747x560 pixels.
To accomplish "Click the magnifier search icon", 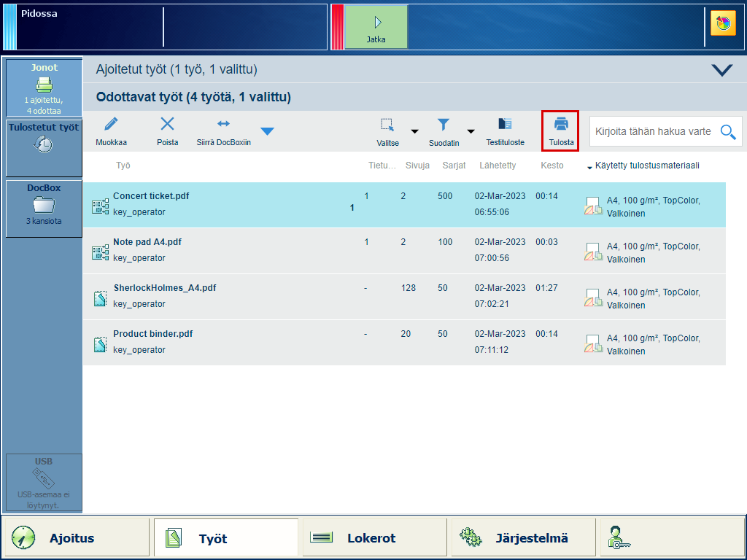I will point(728,131).
